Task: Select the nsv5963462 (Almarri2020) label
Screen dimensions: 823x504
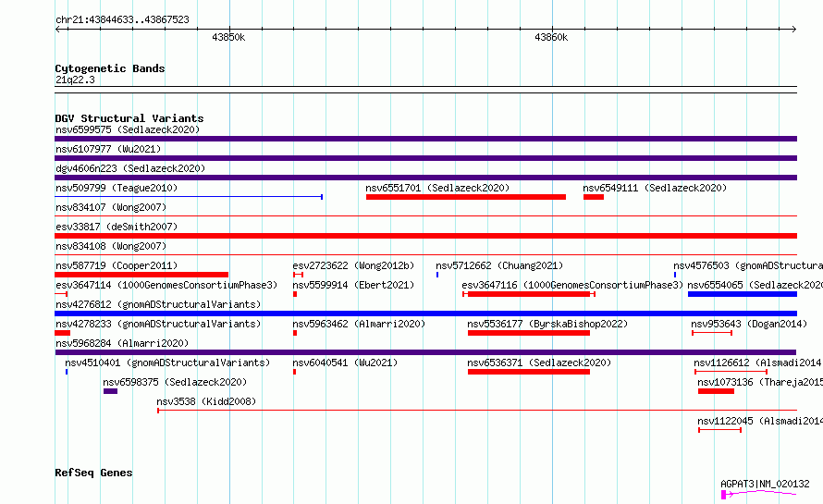Action: click(x=359, y=324)
